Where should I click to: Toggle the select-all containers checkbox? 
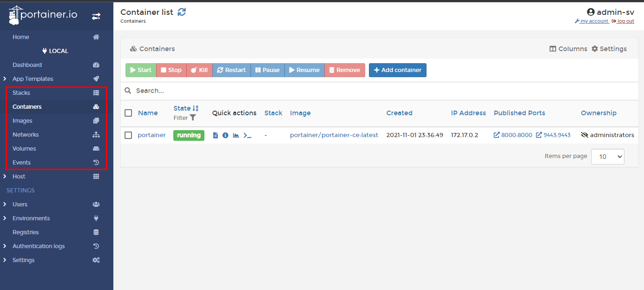[x=128, y=113]
